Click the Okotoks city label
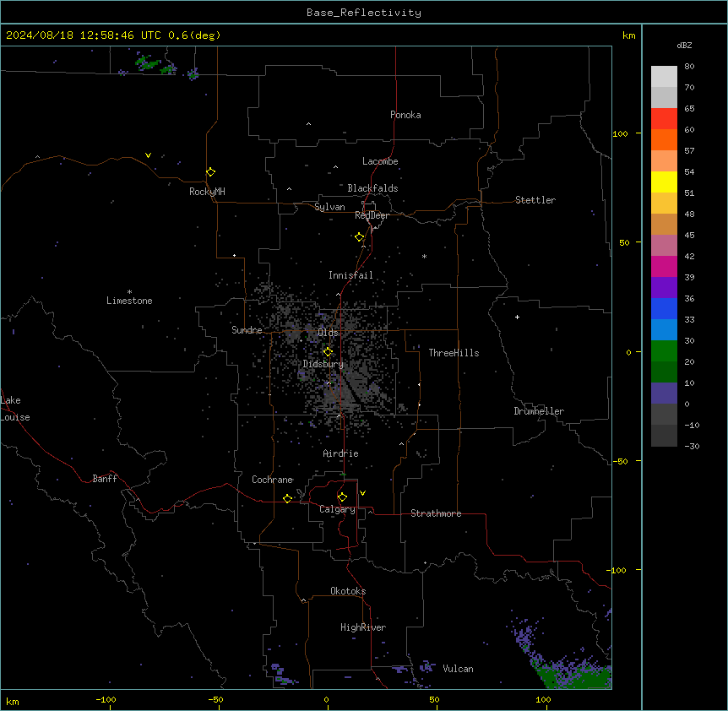728x711 pixels. tap(348, 591)
